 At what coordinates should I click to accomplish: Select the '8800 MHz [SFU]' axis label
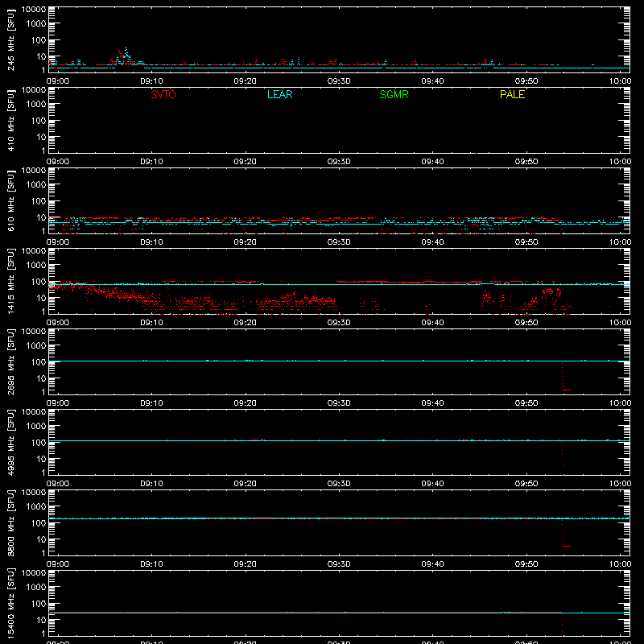11,522
